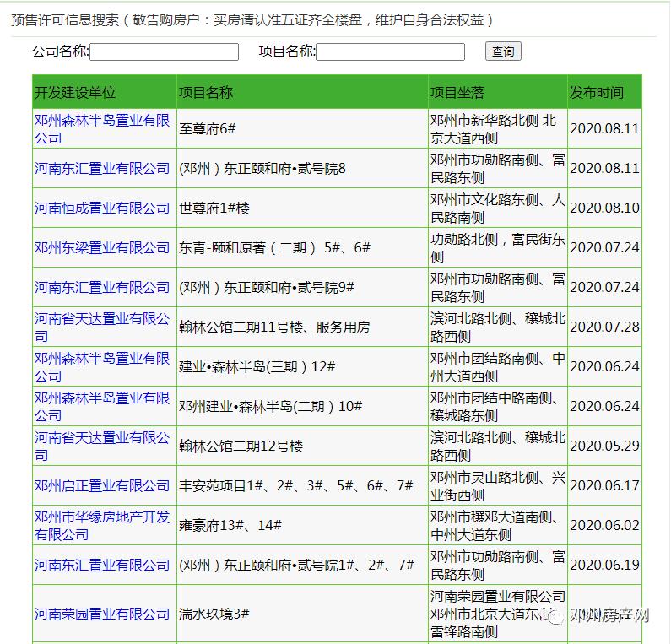Screen dimensions: 671x644
Task: Open the 河南荣园置业有限公司 company link
Action: point(102,614)
